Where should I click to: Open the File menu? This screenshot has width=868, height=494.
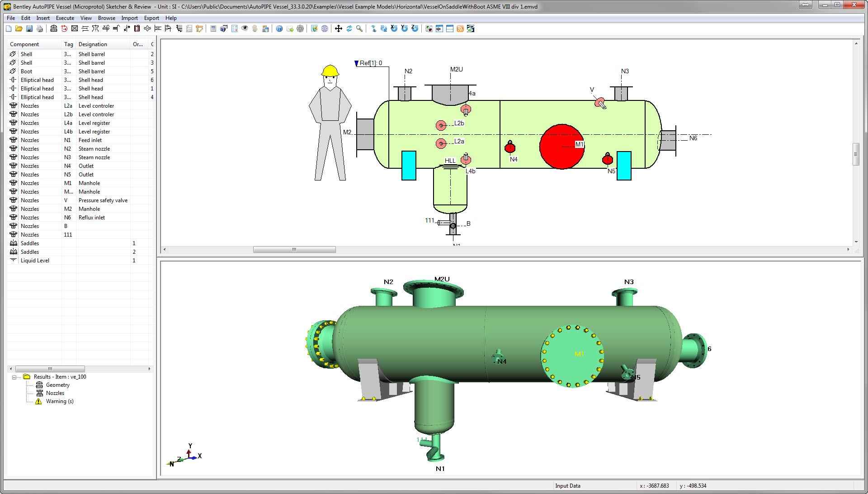pyautogui.click(x=11, y=18)
